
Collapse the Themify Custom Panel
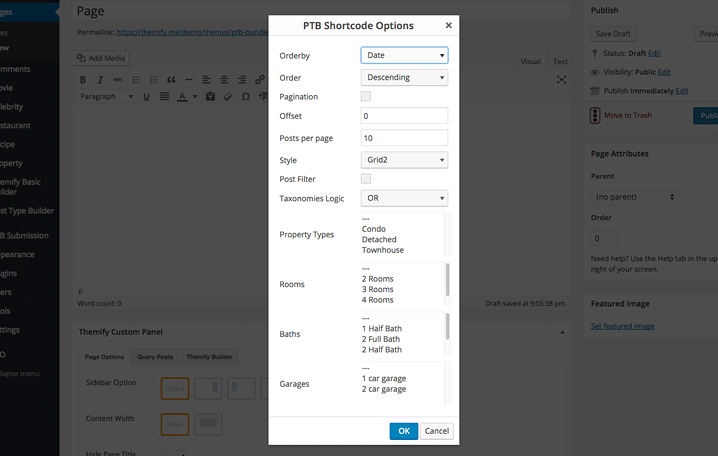tap(562, 332)
